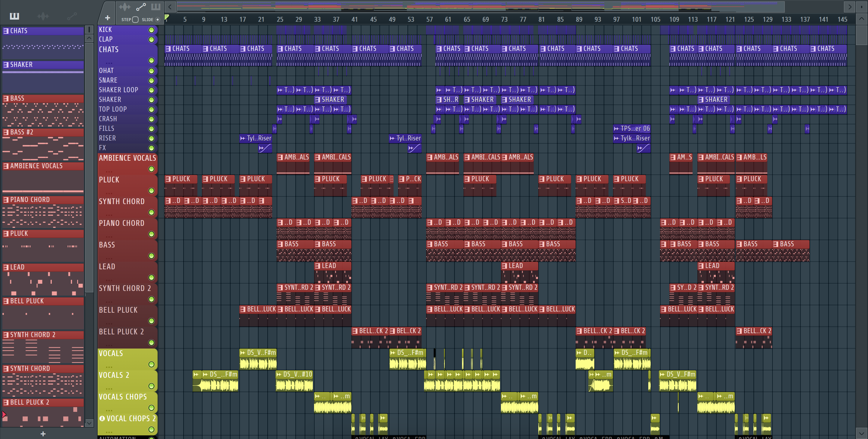
Task: Show automation clips filter in picker panel
Action: coord(72,16)
